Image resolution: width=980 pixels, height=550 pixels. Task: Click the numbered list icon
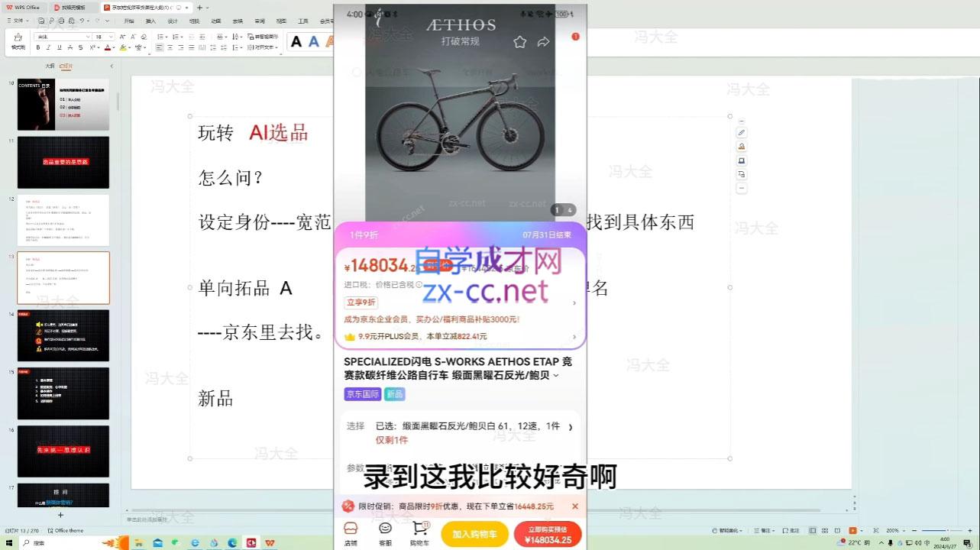pyautogui.click(x=176, y=37)
